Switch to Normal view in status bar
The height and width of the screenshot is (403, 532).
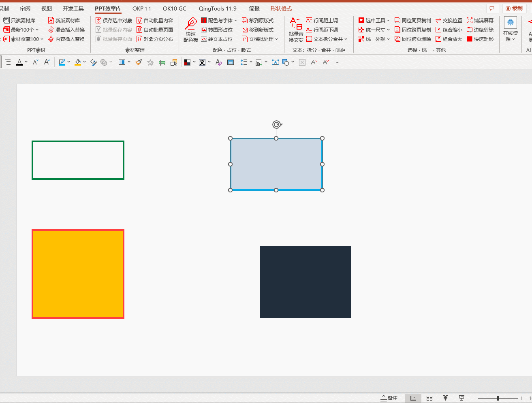point(413,398)
